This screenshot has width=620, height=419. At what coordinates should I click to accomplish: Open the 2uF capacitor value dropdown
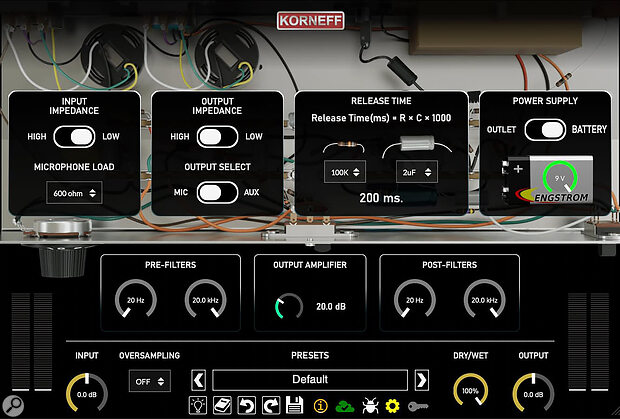click(x=417, y=172)
